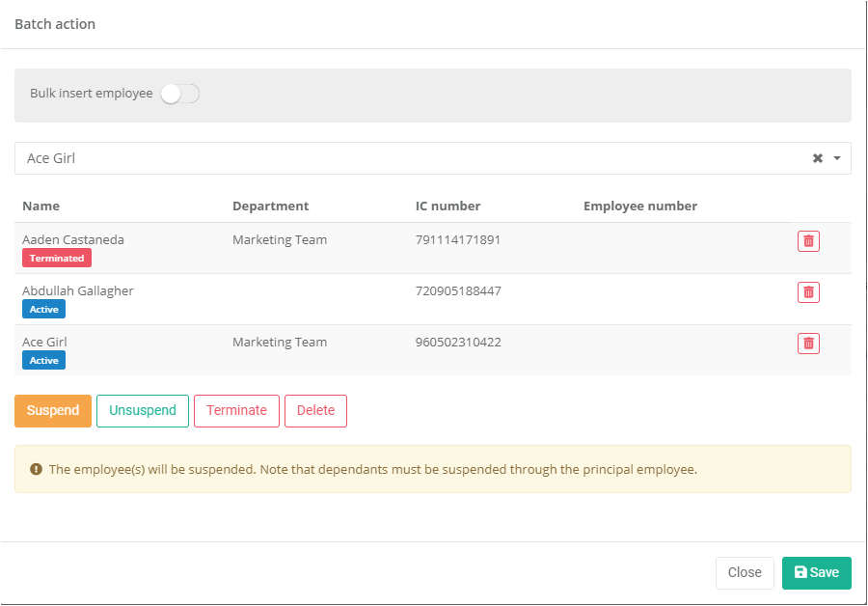This screenshot has height=606, width=868.
Task: Click the Name column header
Action: pyautogui.click(x=41, y=206)
